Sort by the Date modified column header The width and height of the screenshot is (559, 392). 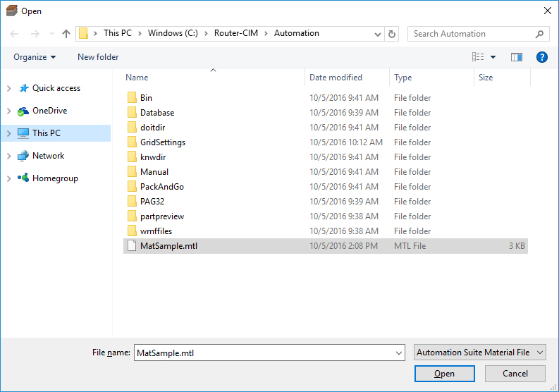pos(336,78)
